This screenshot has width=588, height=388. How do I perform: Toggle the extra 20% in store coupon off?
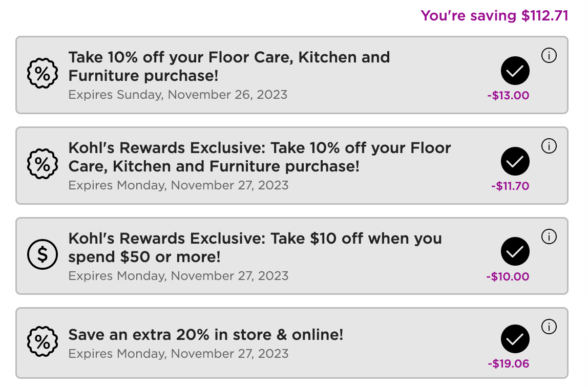515,339
